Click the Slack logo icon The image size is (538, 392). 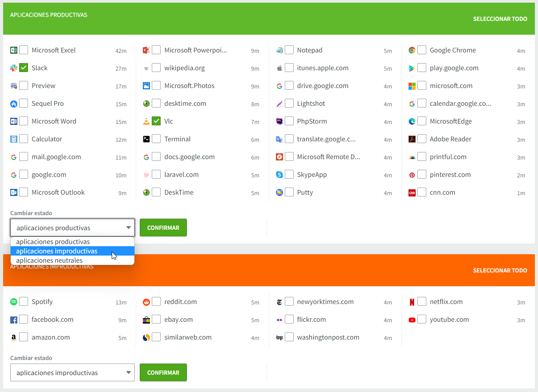(x=14, y=68)
